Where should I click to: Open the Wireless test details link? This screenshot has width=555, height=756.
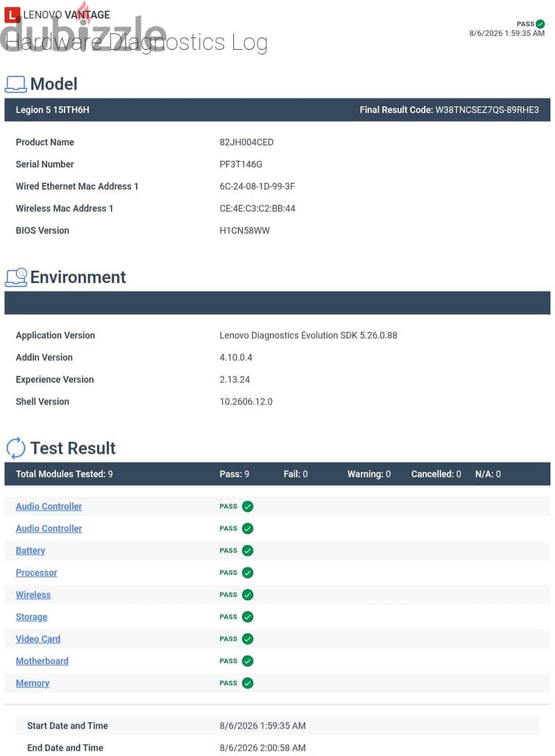coord(33,595)
